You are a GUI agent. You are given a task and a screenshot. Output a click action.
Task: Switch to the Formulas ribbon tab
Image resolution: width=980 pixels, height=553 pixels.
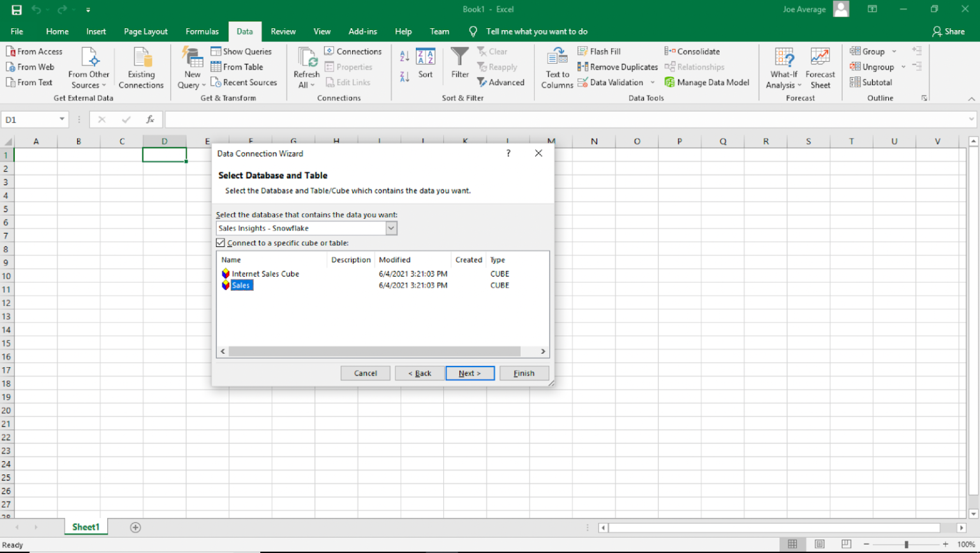202,31
